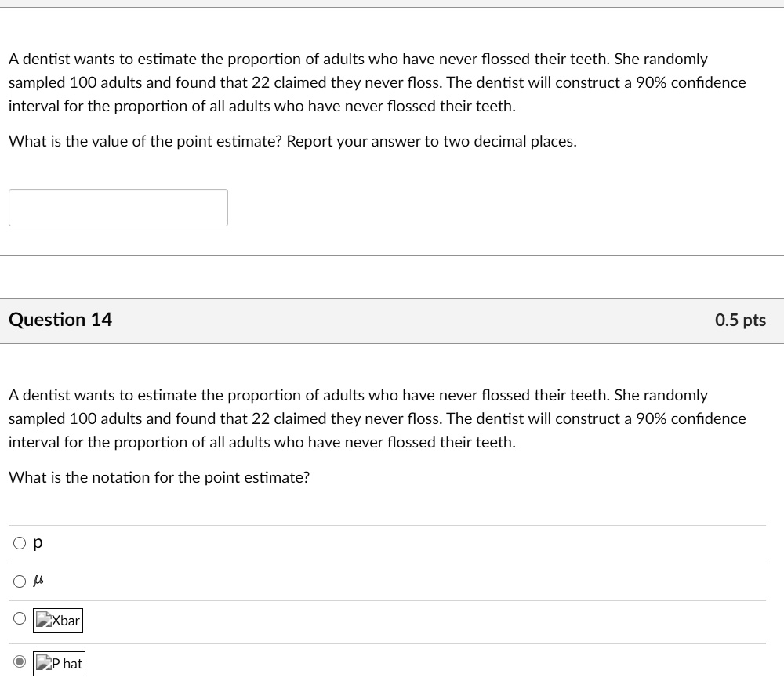The height and width of the screenshot is (692, 784).
Task: Click the broken image icon beside P hat
Action: pyautogui.click(x=44, y=664)
